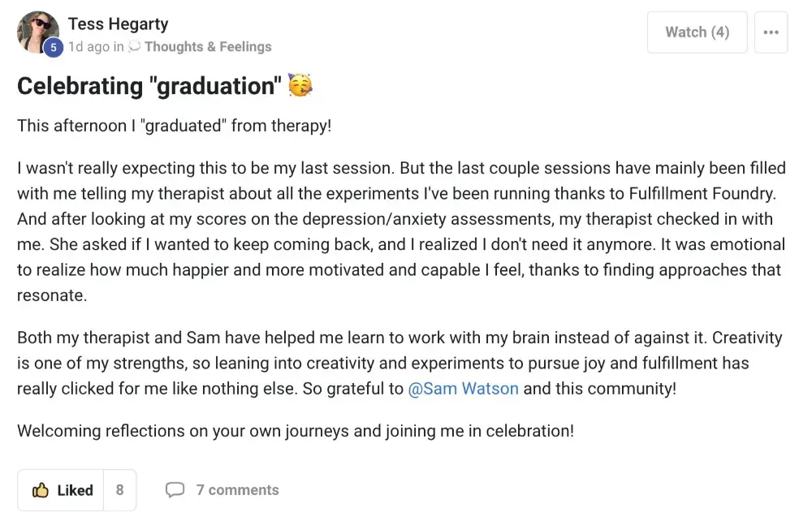Click Tess Hegarty's profile avatar
Screen dimensions: 812x521
pyautogui.click(x=37, y=32)
